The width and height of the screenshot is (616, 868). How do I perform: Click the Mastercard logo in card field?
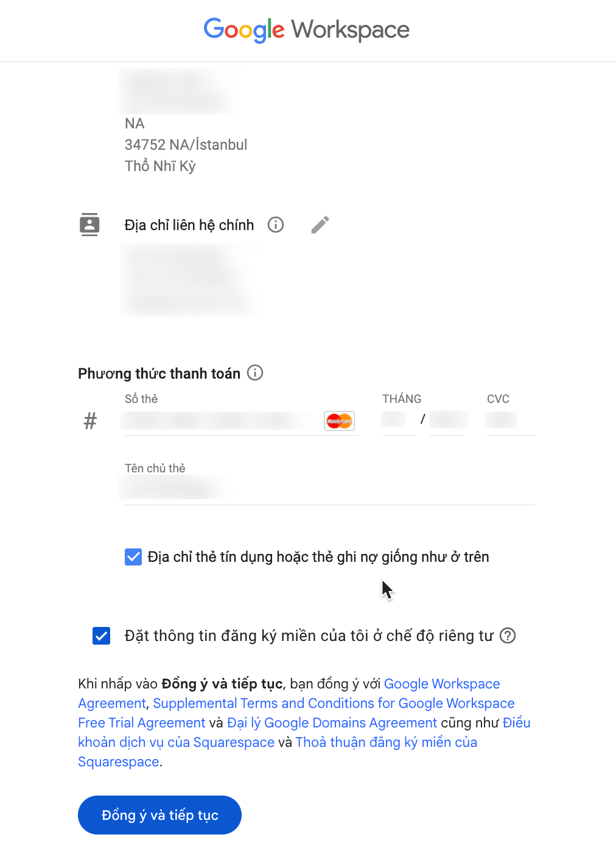point(339,421)
